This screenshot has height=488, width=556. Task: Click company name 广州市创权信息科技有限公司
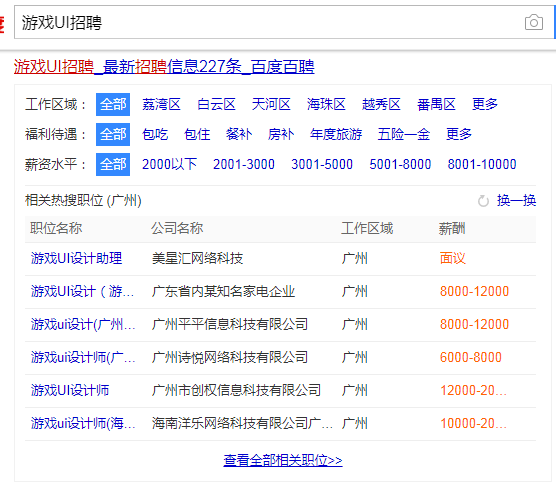tap(236, 390)
